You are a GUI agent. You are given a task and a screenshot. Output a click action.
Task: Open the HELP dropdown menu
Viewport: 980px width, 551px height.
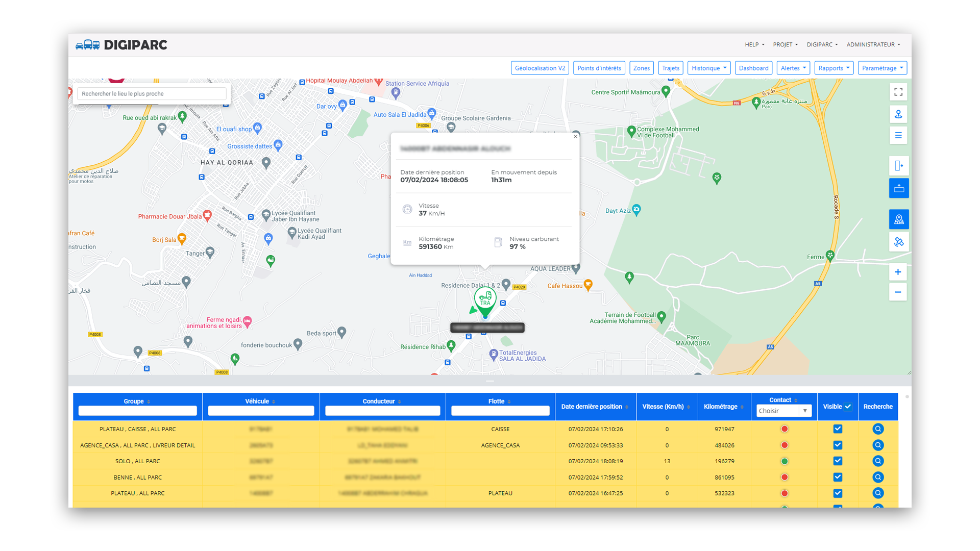(x=754, y=45)
